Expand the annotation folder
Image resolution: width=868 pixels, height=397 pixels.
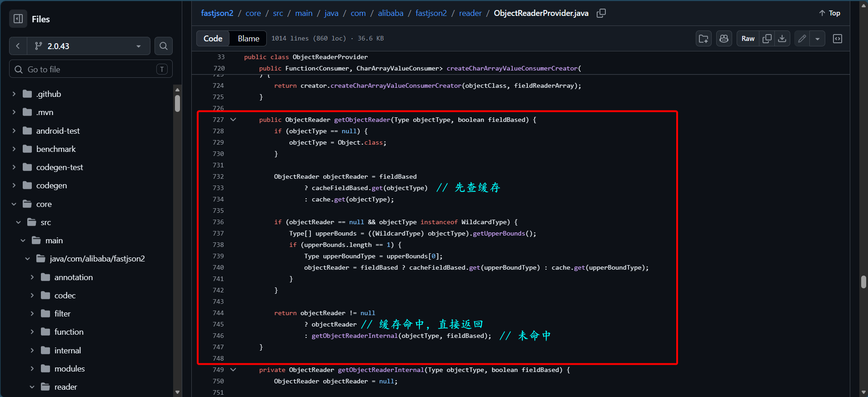32,277
